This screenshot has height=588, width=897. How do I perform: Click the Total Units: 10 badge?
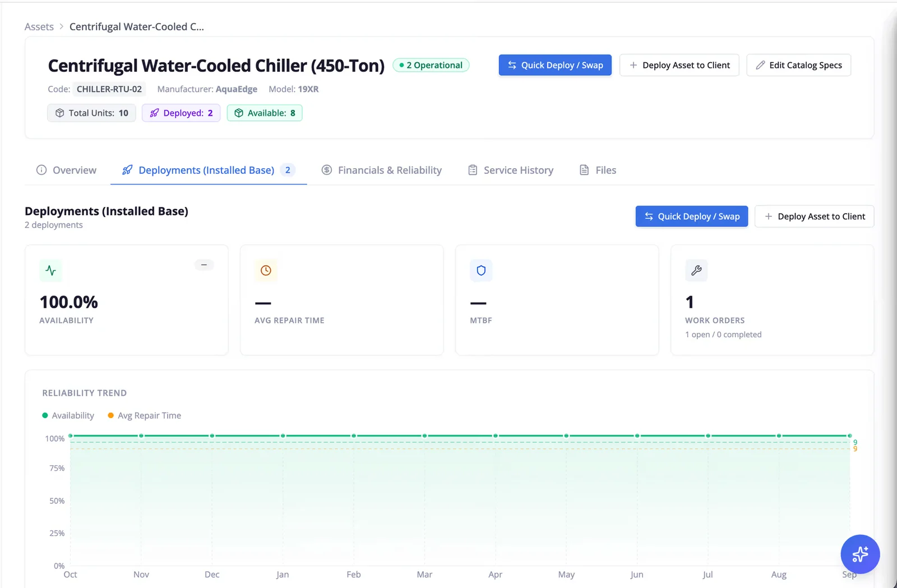pos(91,113)
